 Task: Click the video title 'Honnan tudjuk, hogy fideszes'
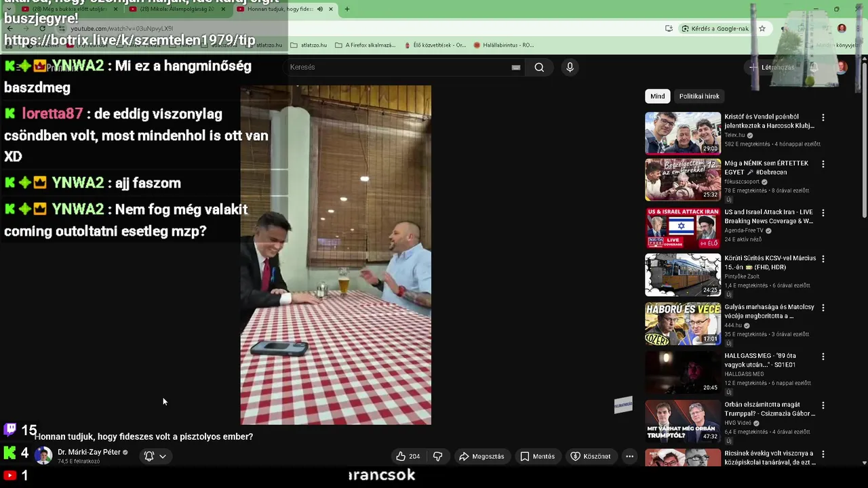click(x=144, y=436)
